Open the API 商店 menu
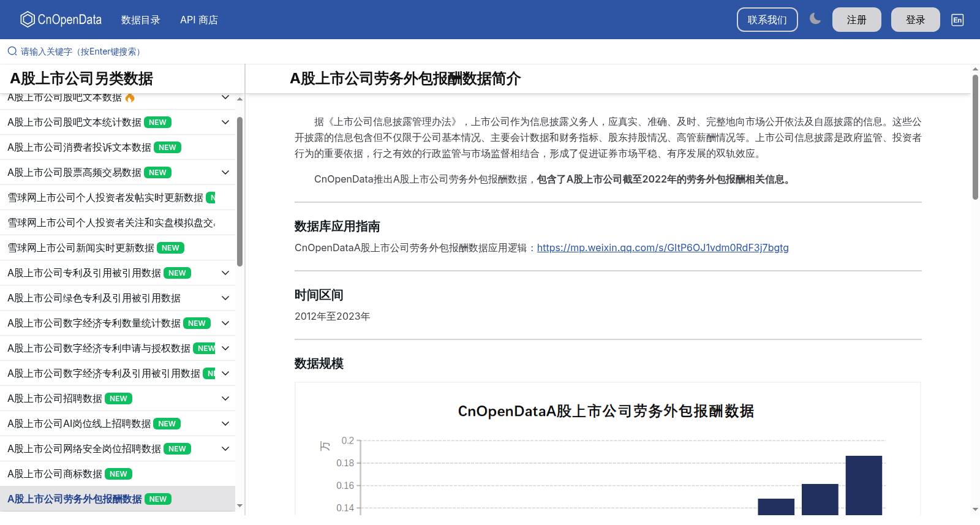Viewport: 980px width, 525px height. point(199,20)
